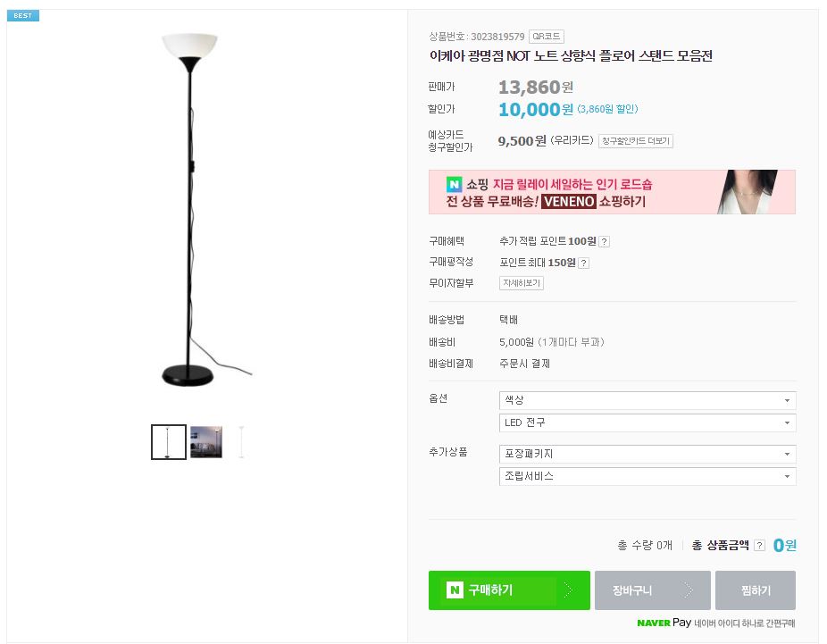Click the question mark beside 총 상품금액
Viewport: 827px width, 644px height.
[759, 546]
